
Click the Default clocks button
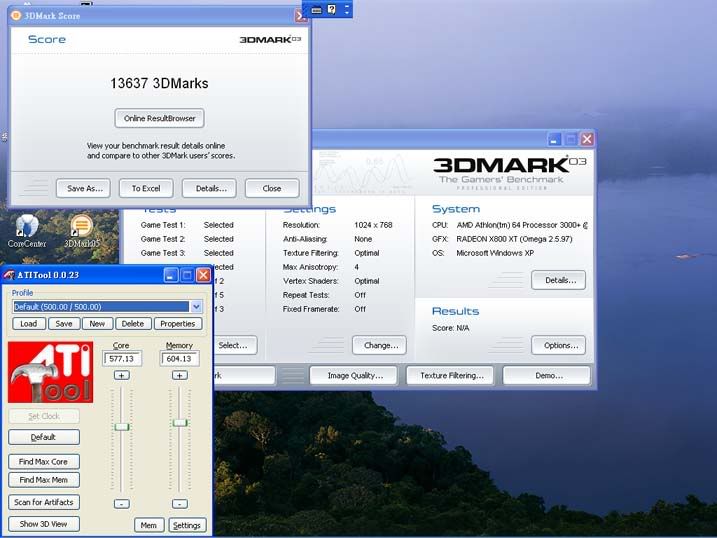pos(44,437)
